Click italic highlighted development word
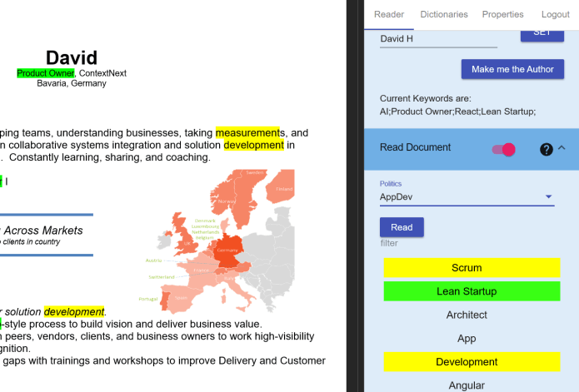 click(74, 312)
